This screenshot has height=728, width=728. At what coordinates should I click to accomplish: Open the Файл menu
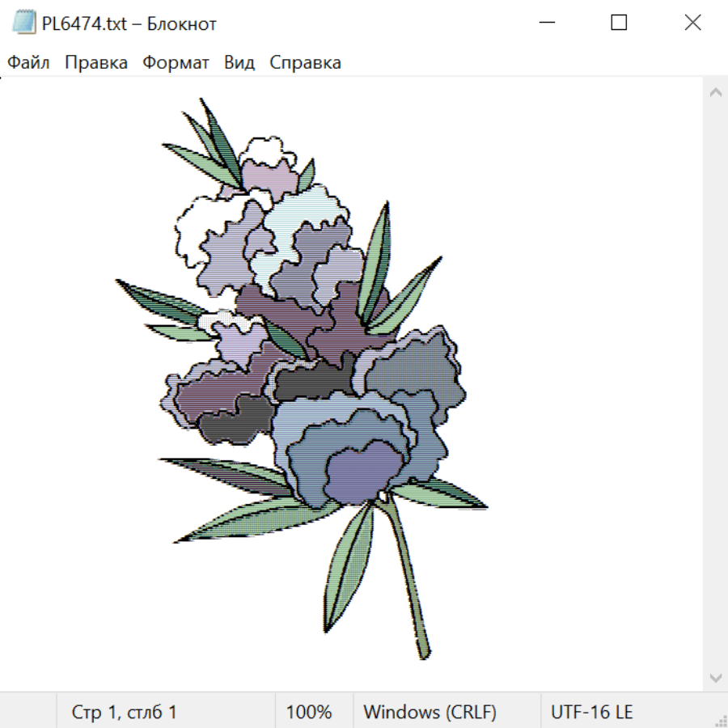click(x=28, y=62)
